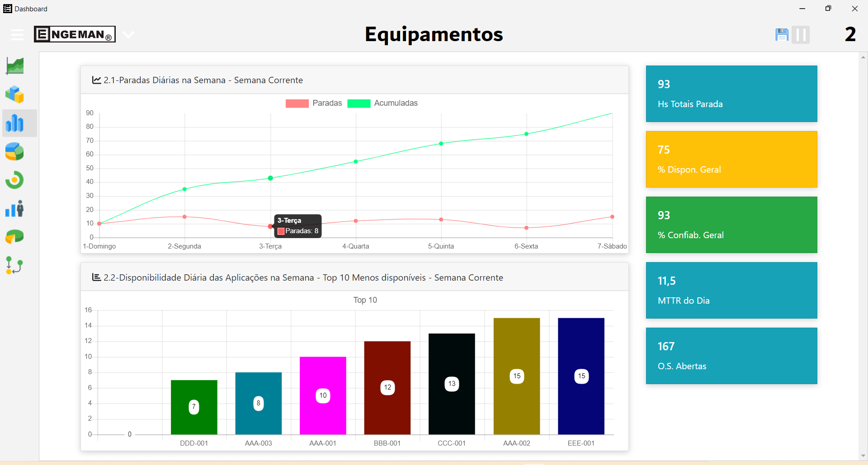Toggle the hamburger menu
The height and width of the screenshot is (465, 868).
point(17,35)
